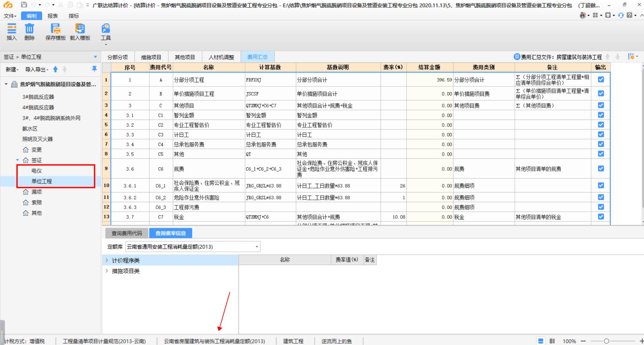Select the stacked horizontal layout view icon
The width and height of the screenshot is (644, 345).
541,341
